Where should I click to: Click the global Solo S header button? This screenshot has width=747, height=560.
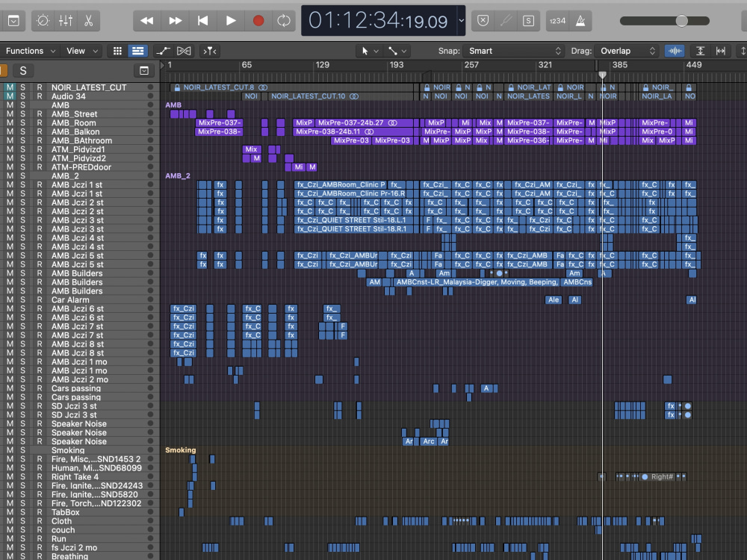pos(23,71)
